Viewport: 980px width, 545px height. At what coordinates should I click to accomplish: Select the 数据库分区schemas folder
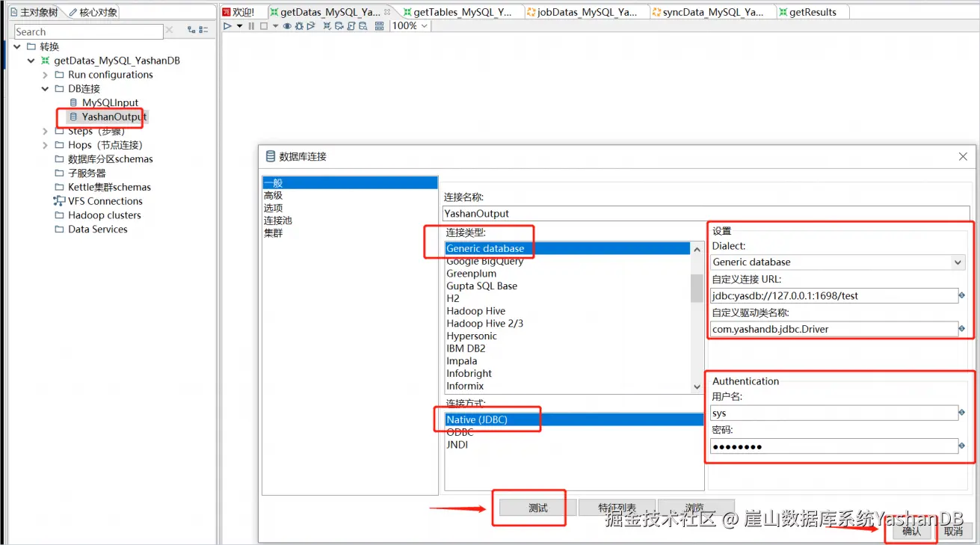coord(110,159)
